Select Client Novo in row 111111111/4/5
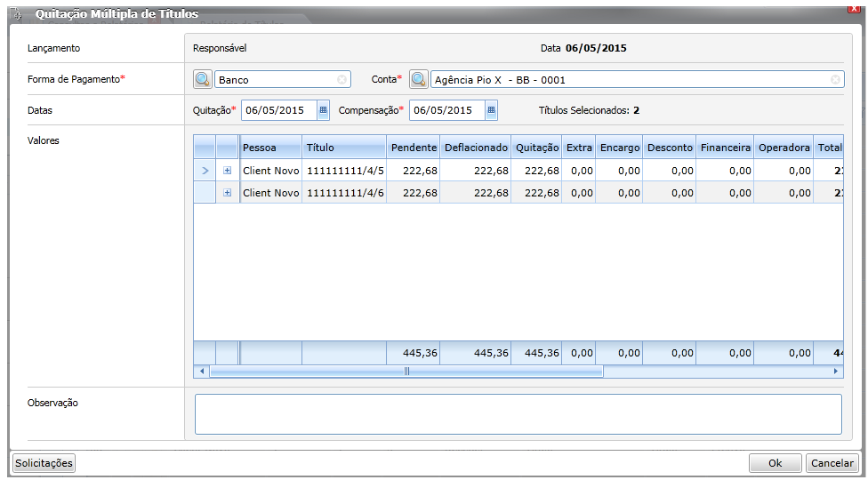868x480 pixels. click(270, 171)
